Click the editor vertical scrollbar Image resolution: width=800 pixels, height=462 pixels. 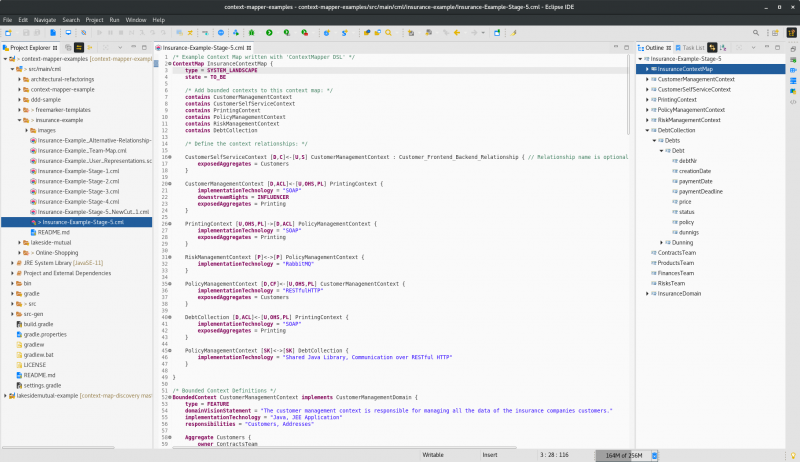point(631,95)
